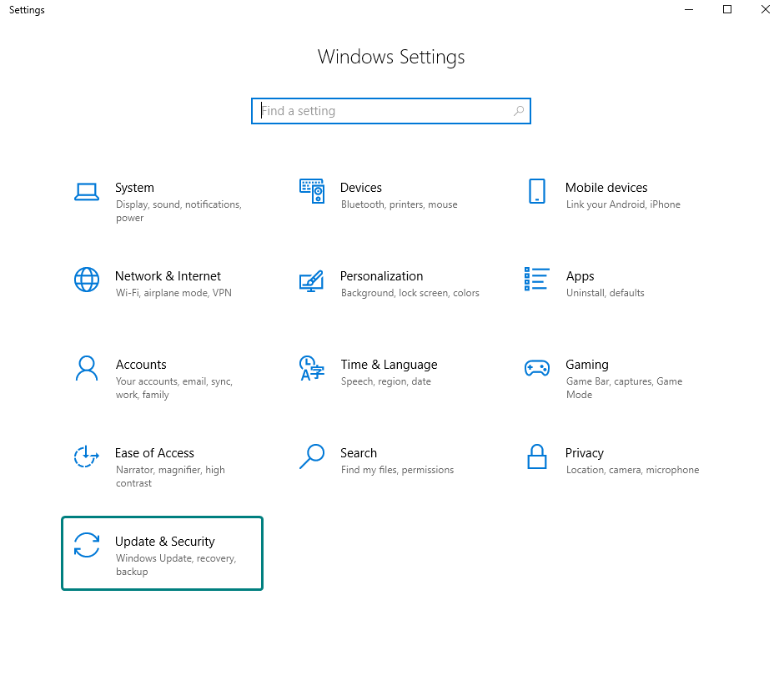784x691 pixels.
Task: Click the Search category magnifier icon
Action: [311, 456]
